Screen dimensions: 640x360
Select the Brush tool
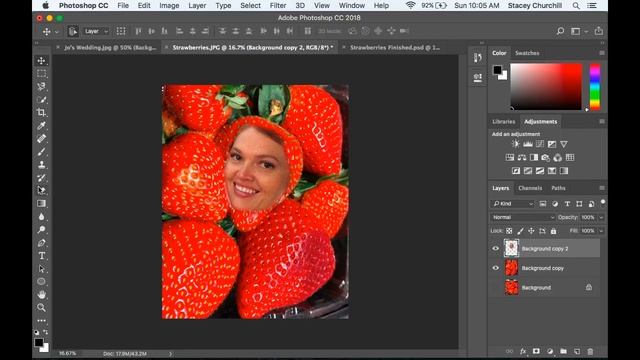pos(41,151)
